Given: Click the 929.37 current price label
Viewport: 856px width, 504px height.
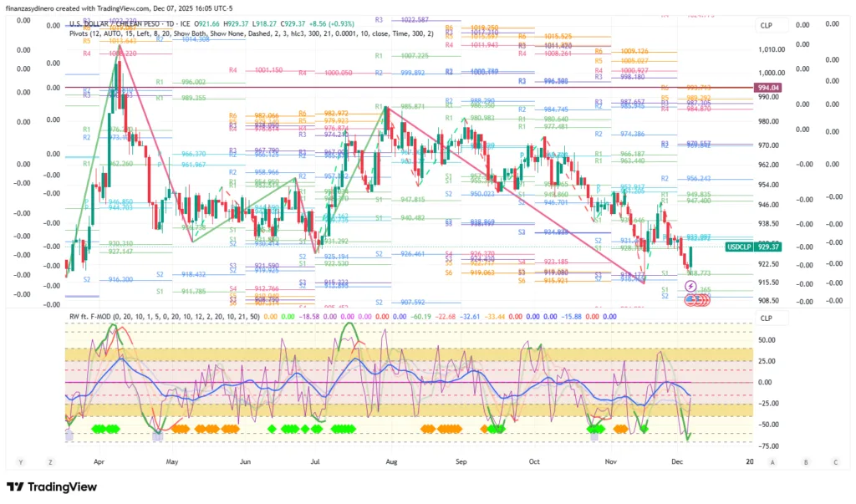Looking at the screenshot, I should pos(768,247).
